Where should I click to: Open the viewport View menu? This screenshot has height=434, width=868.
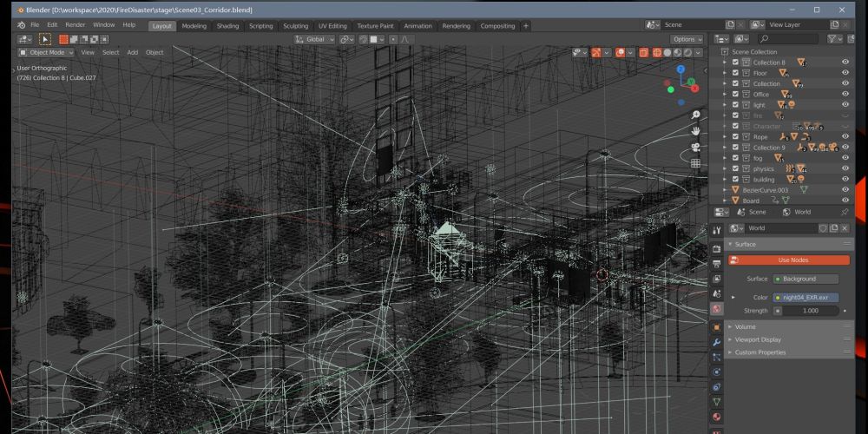[x=88, y=53]
